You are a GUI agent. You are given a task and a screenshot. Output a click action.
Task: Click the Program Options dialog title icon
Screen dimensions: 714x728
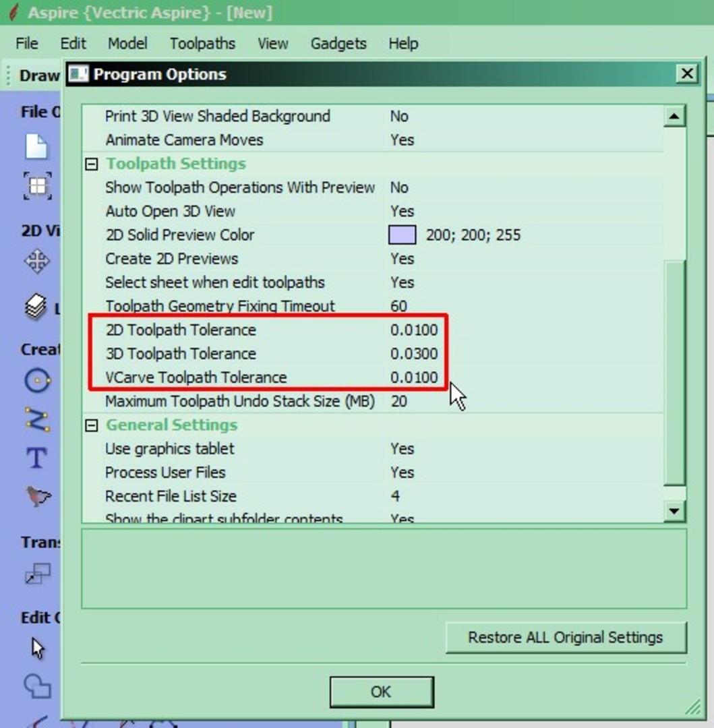[78, 74]
